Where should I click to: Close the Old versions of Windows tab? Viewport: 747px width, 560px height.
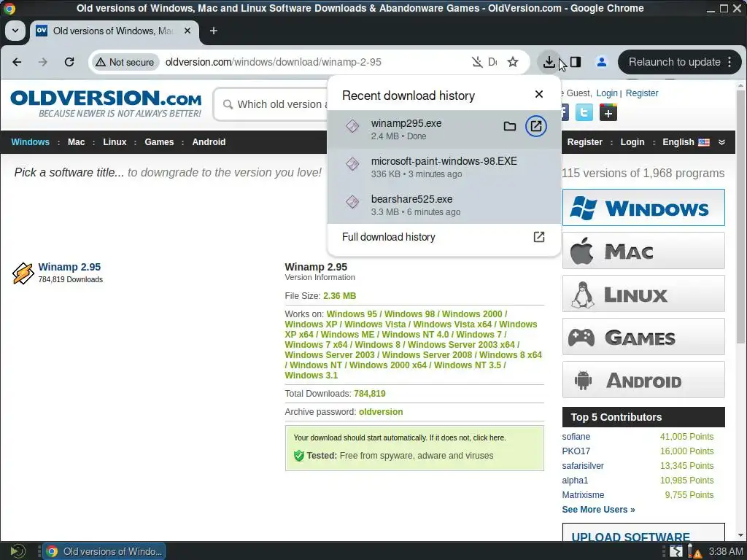[187, 31]
